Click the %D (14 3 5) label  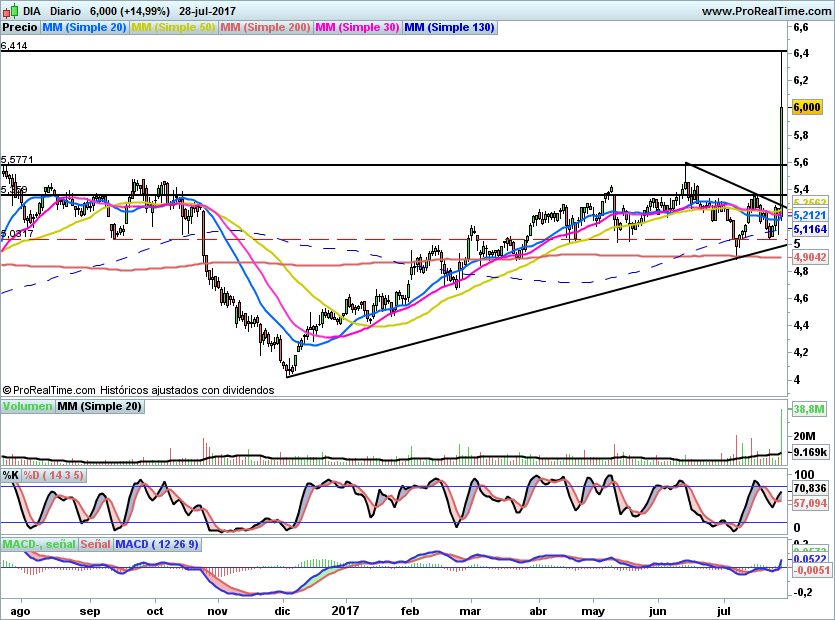53,475
